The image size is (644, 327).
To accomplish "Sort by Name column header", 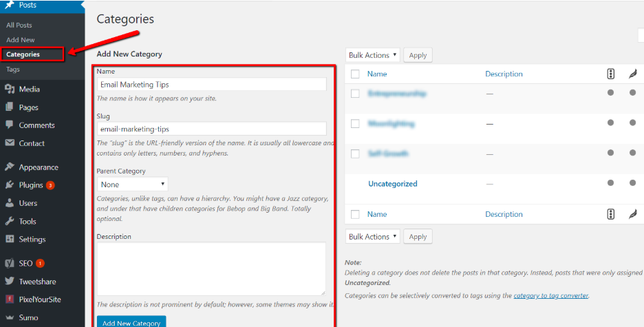I will [x=377, y=74].
